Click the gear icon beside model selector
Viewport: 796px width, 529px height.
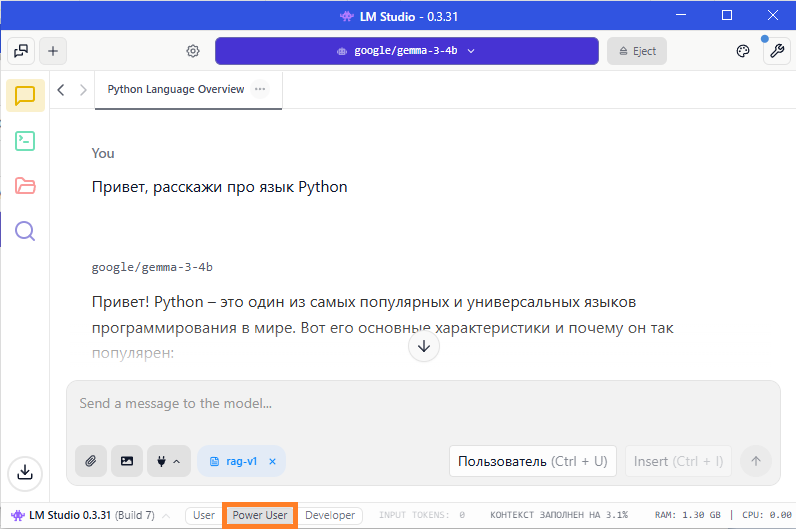(193, 52)
